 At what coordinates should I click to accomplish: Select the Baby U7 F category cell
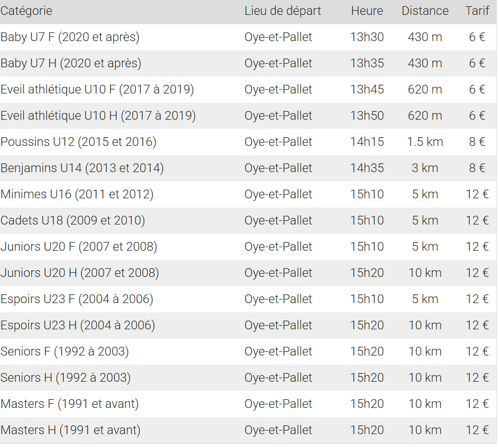point(70,37)
